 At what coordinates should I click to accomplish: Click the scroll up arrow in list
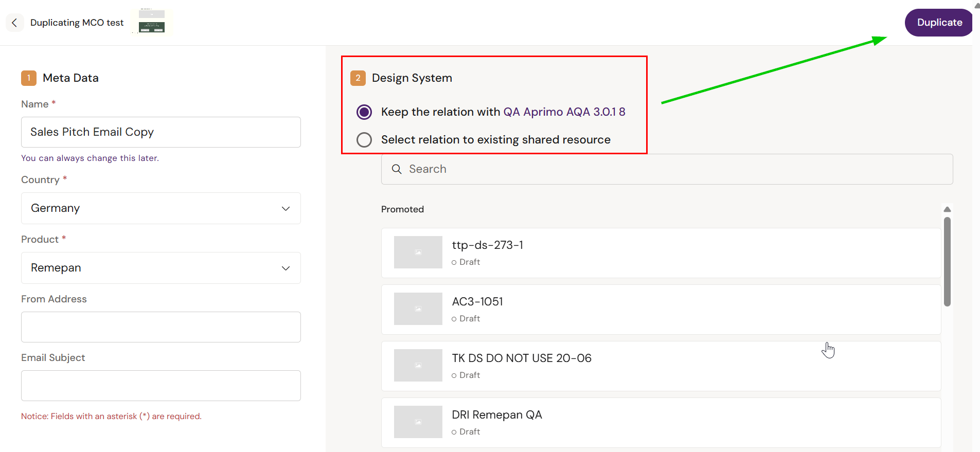click(947, 209)
